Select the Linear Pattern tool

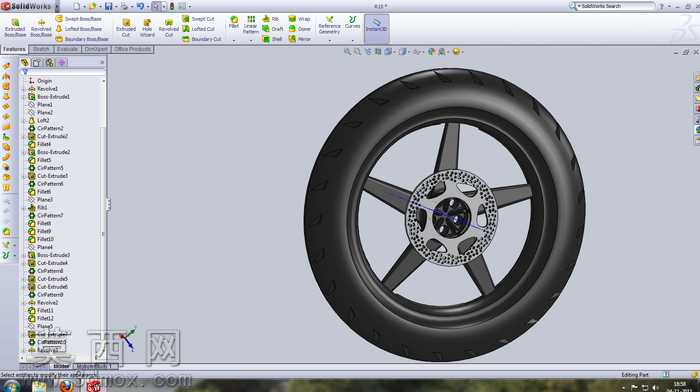(x=251, y=25)
